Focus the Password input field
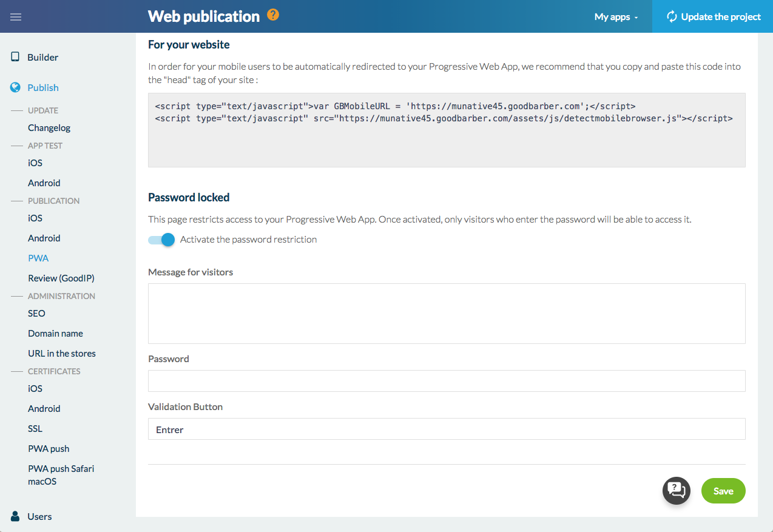Image resolution: width=773 pixels, height=532 pixels. click(x=446, y=381)
